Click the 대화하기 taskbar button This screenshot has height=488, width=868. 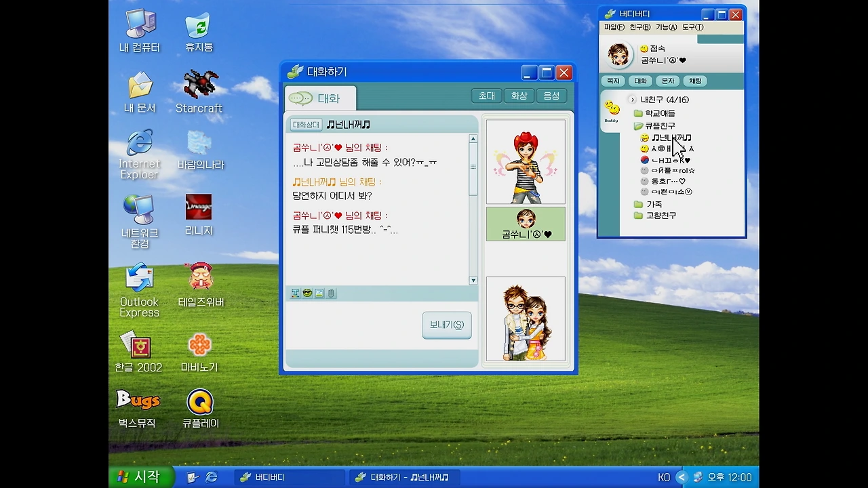[x=404, y=477]
